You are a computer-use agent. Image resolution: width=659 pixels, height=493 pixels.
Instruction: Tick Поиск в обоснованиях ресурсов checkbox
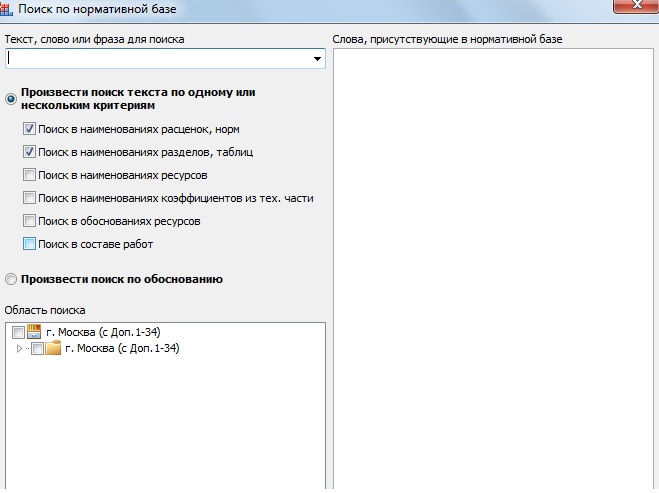[x=30, y=220]
